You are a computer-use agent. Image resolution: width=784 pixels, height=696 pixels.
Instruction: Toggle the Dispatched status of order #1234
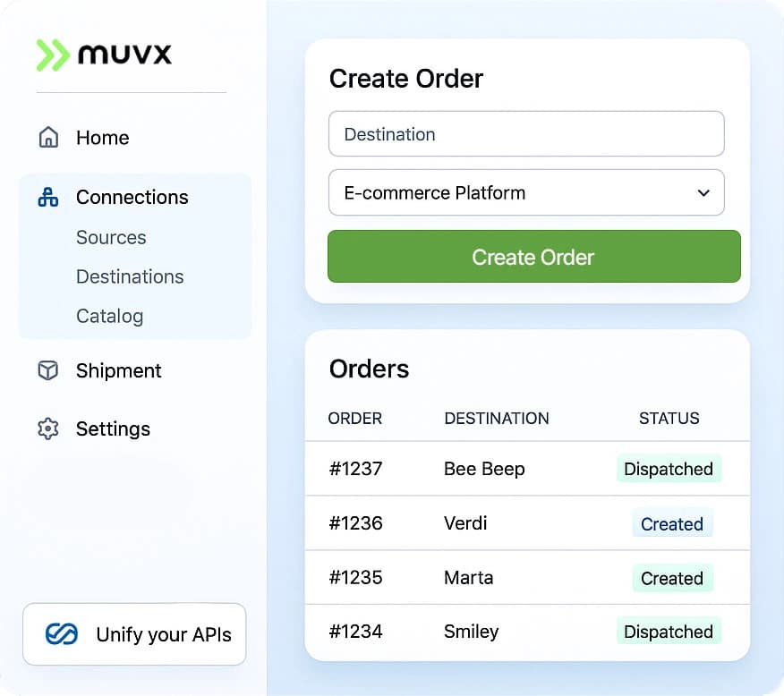click(669, 631)
